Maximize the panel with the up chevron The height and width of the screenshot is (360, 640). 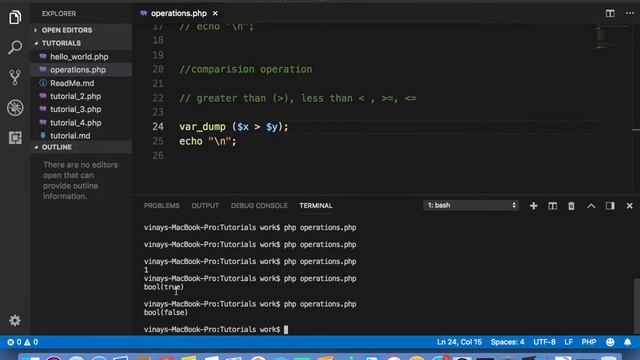(x=591, y=206)
